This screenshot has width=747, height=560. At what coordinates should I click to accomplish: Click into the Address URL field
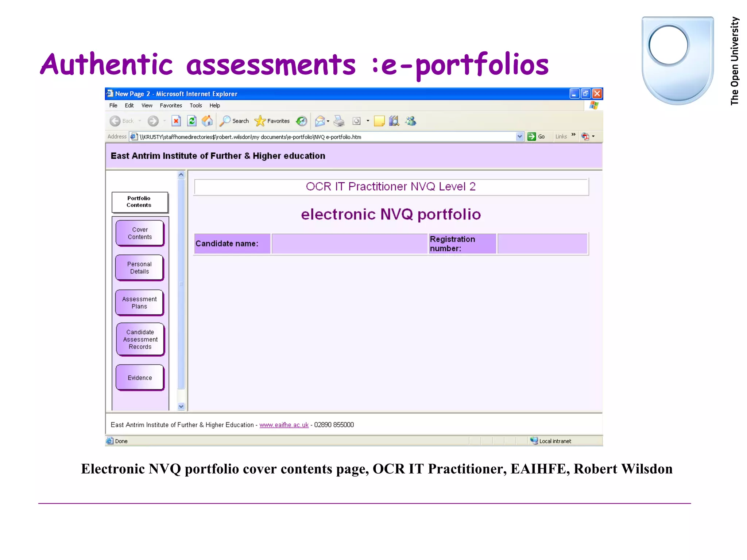click(327, 137)
